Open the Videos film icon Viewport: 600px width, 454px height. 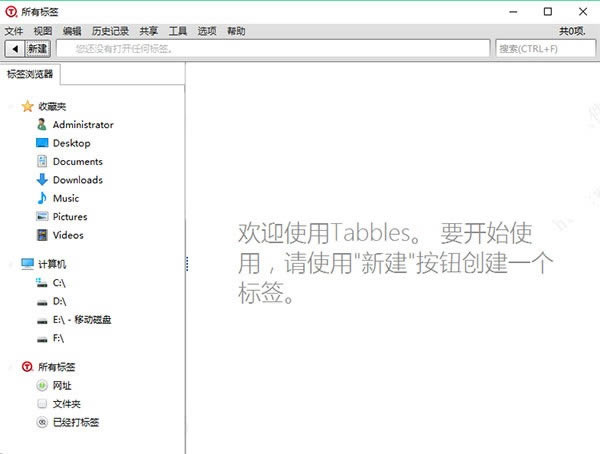point(42,235)
